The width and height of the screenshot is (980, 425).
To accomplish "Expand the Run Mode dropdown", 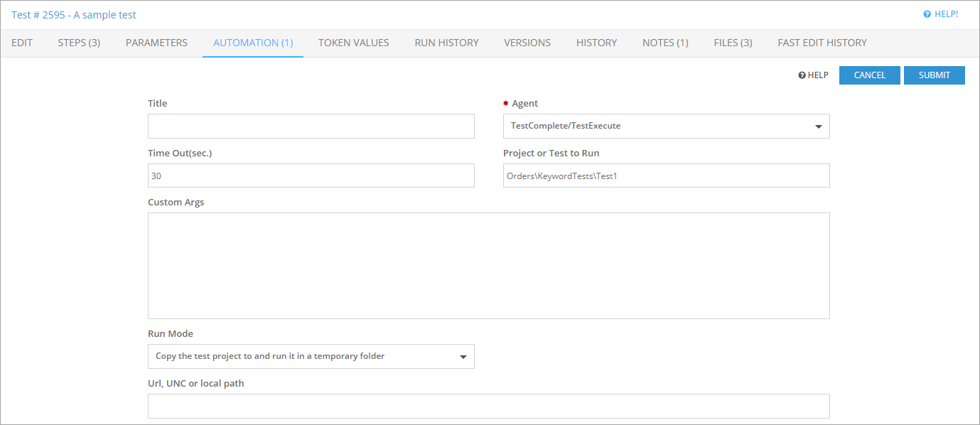I will (x=311, y=356).
